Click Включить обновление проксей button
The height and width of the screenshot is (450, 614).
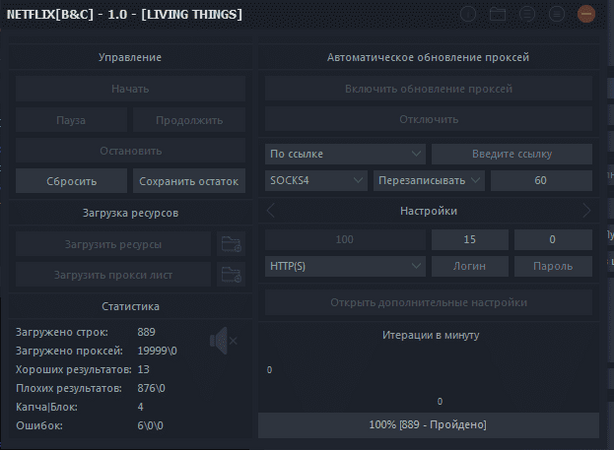pos(428,89)
